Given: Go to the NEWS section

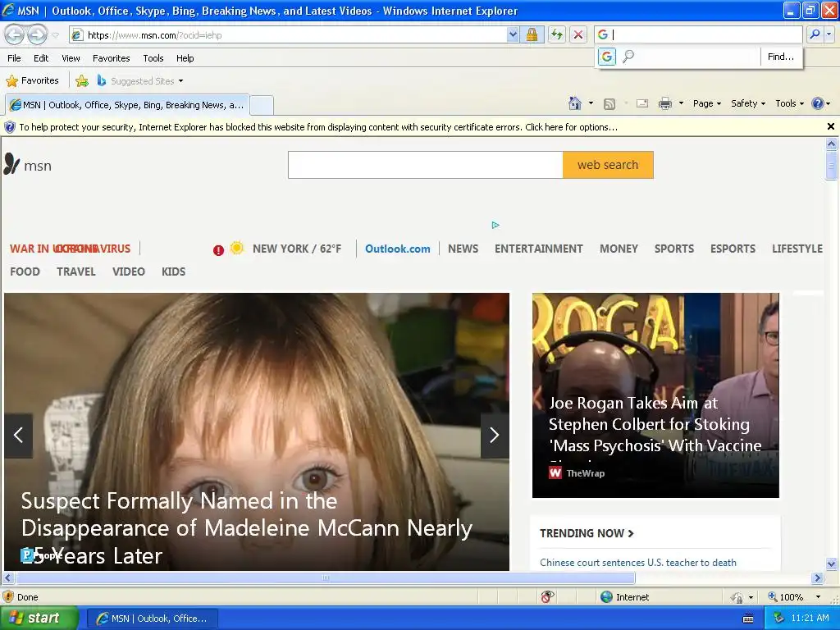Looking at the screenshot, I should 463,249.
